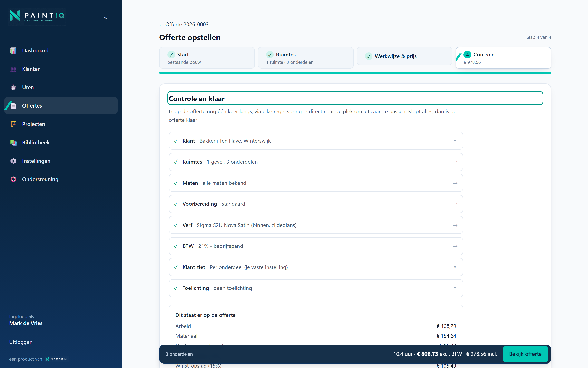Click the Offertes document icon
Screen dimensions: 588x368
13,106
